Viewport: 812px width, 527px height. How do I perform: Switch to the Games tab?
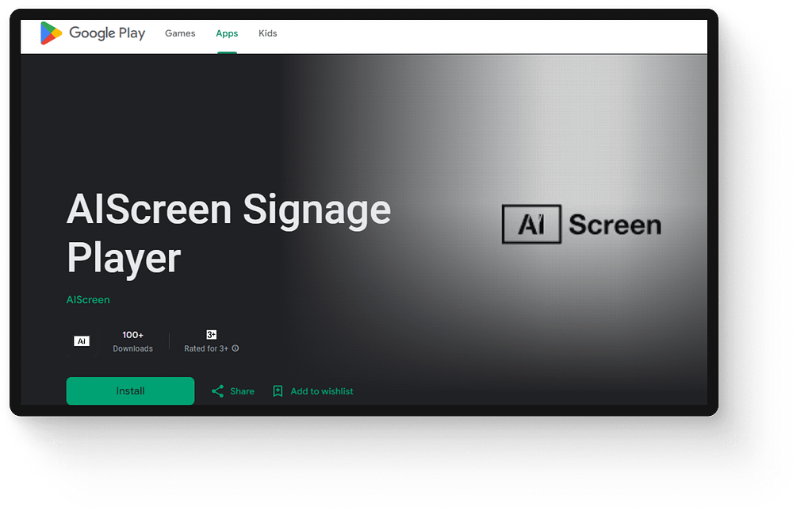click(x=180, y=33)
